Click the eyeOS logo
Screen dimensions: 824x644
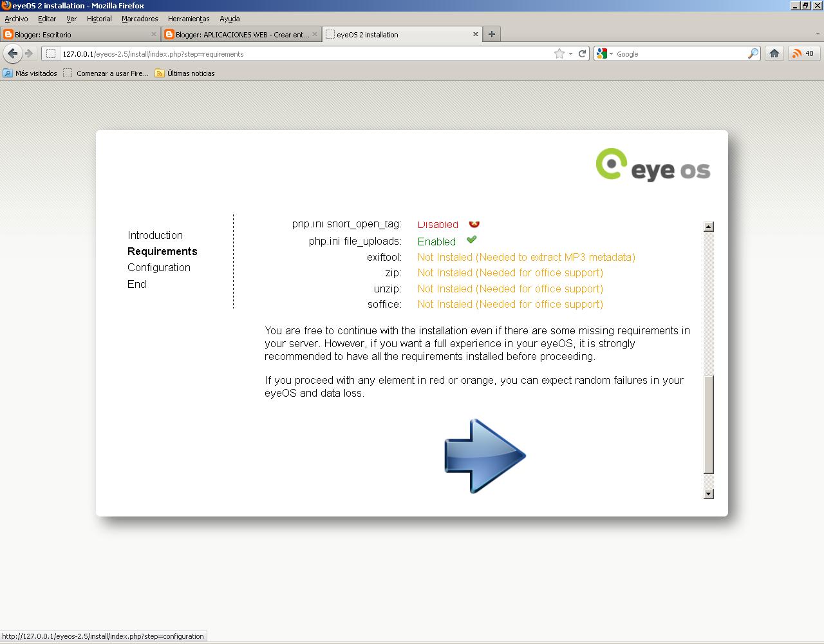[x=653, y=165]
